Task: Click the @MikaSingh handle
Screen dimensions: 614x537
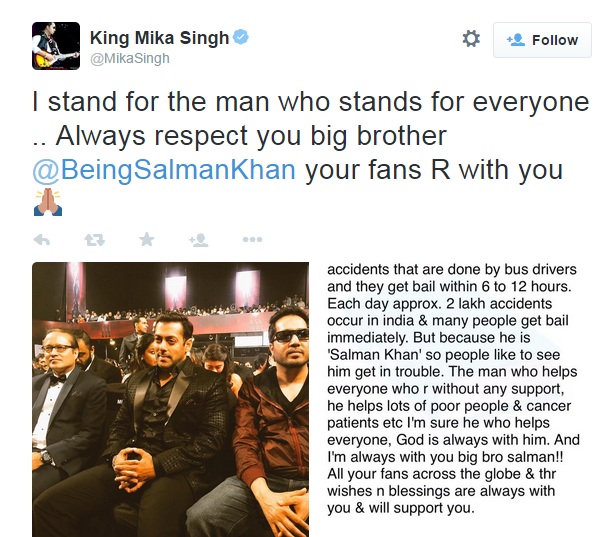Action: [x=130, y=59]
